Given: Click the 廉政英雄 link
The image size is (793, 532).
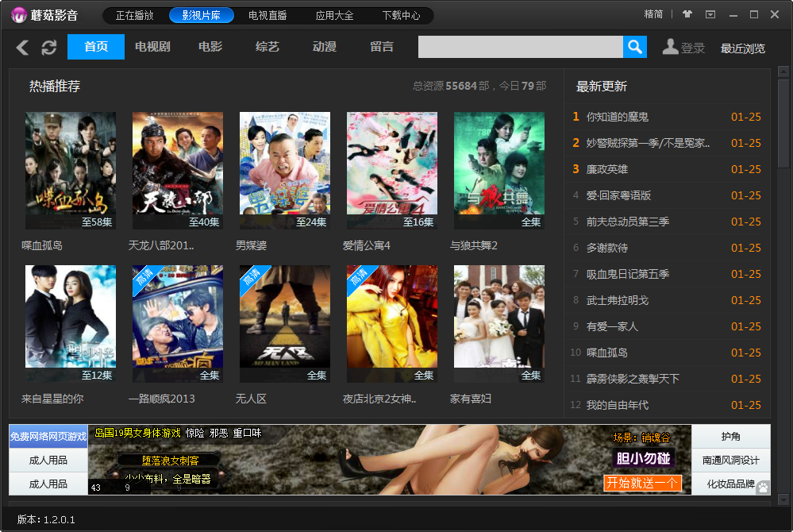Looking at the screenshot, I should click(607, 169).
